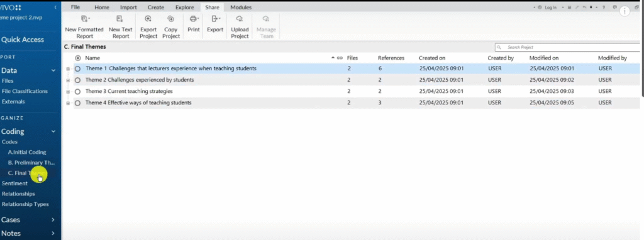Switch to the Modules ribbon tab
The image size is (644, 240).
pos(241,8)
